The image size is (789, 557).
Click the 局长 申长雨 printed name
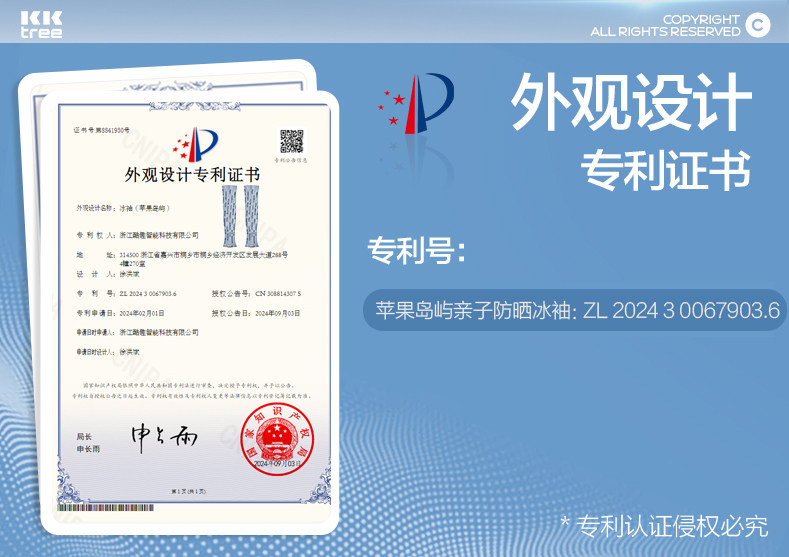tap(88, 442)
